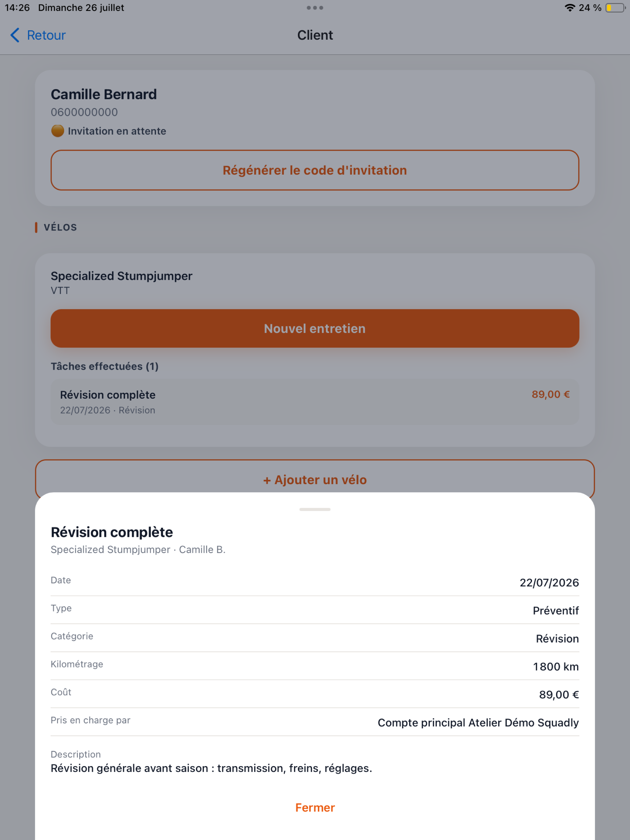Click Régénérer le code d'invitation button
The height and width of the screenshot is (840, 630).
315,170
